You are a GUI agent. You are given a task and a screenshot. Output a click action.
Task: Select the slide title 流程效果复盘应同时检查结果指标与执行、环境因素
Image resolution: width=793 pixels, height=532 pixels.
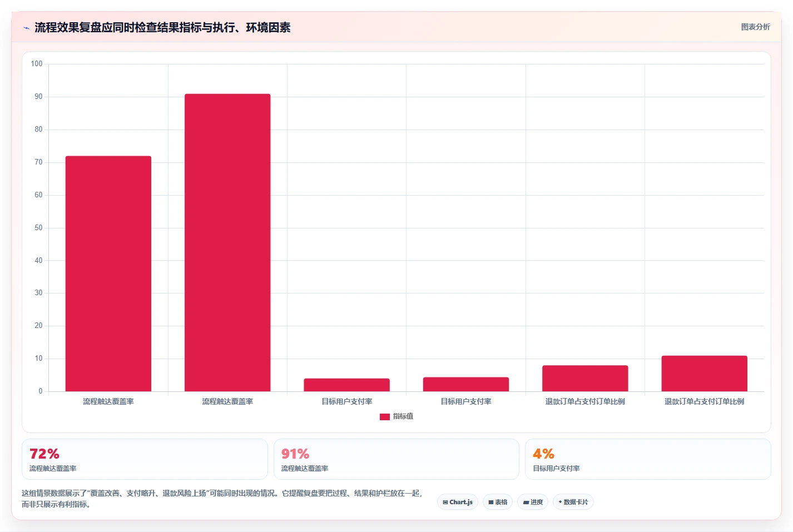coord(162,27)
